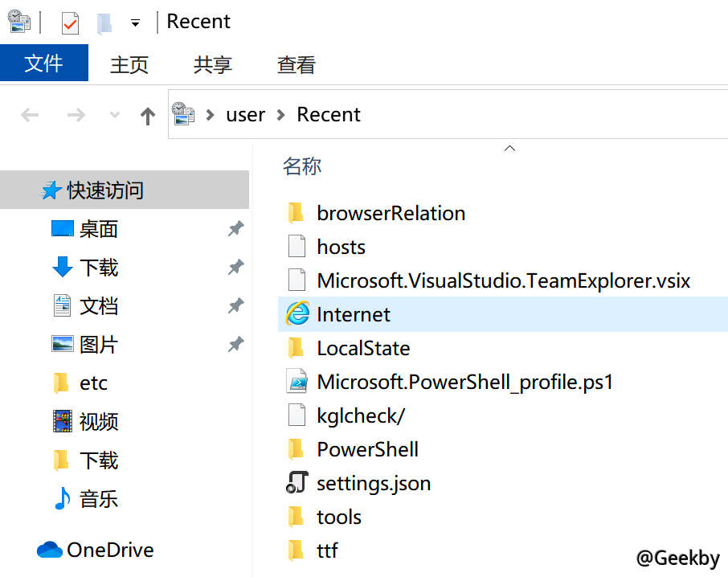Navigate to user via the breadcrumb bar

coord(245,114)
